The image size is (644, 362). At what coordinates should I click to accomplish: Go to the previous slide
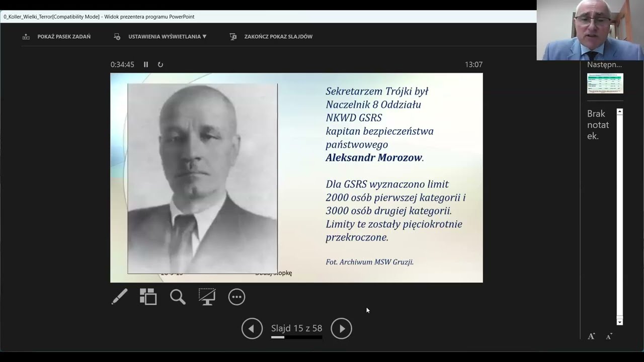click(x=252, y=328)
